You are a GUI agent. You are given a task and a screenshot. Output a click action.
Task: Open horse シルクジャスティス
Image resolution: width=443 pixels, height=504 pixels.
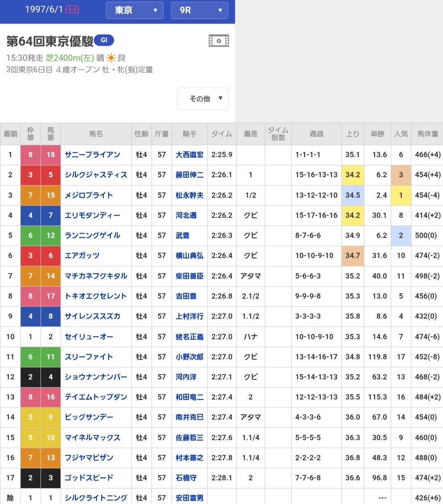tap(96, 175)
